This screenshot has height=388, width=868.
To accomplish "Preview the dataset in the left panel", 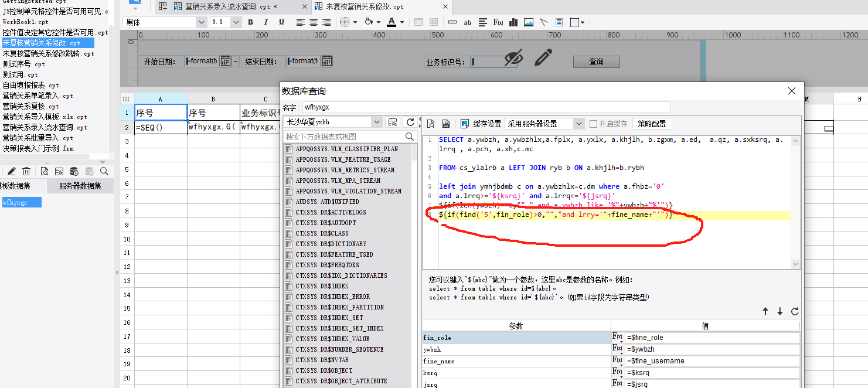I will pos(45,171).
